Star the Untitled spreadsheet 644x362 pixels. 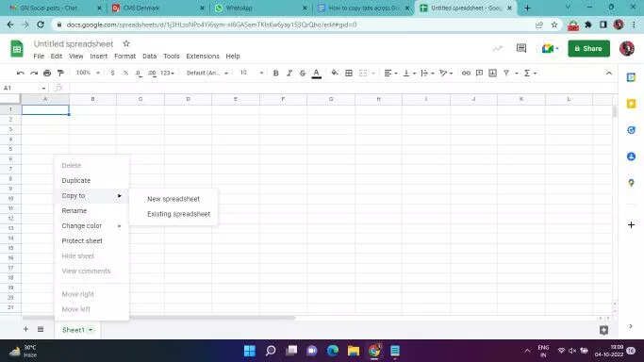tap(126, 43)
